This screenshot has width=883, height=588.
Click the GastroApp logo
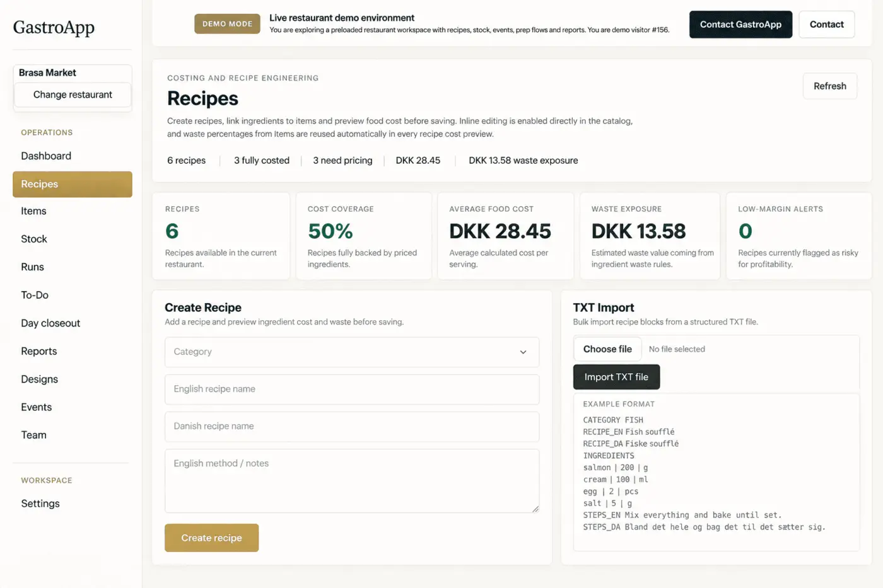click(54, 27)
